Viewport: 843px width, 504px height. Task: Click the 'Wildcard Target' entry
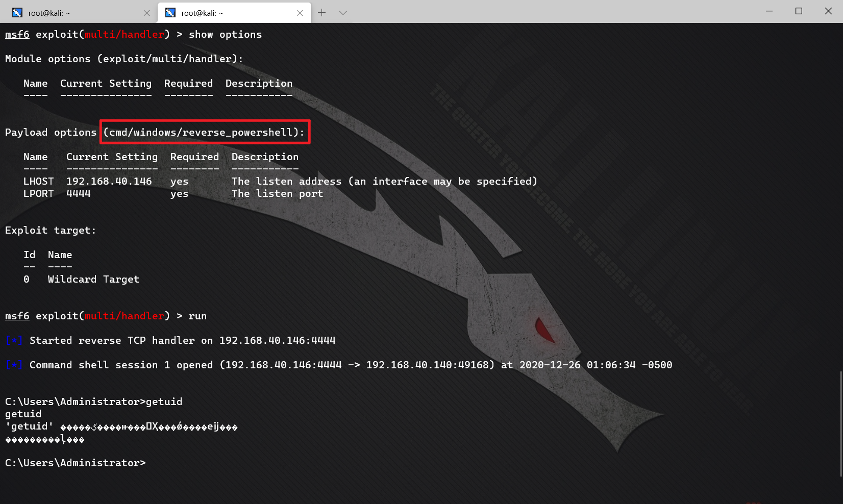(93, 279)
